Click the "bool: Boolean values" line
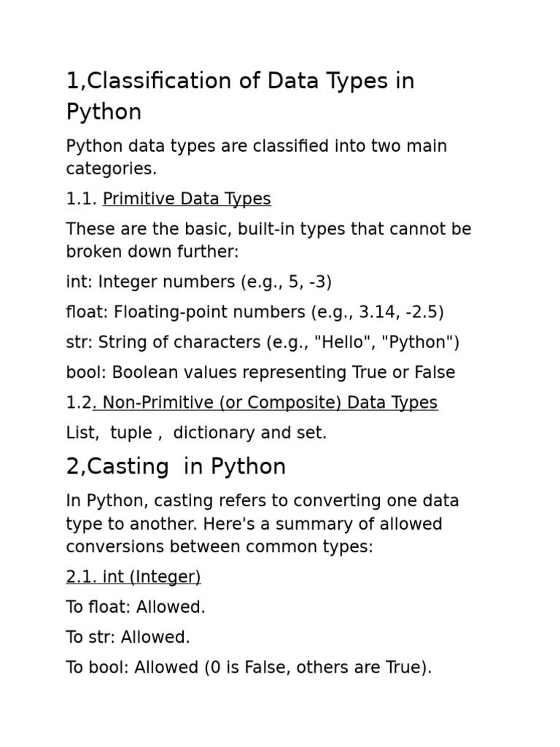Viewport: 560px width, 747px height. point(260,372)
